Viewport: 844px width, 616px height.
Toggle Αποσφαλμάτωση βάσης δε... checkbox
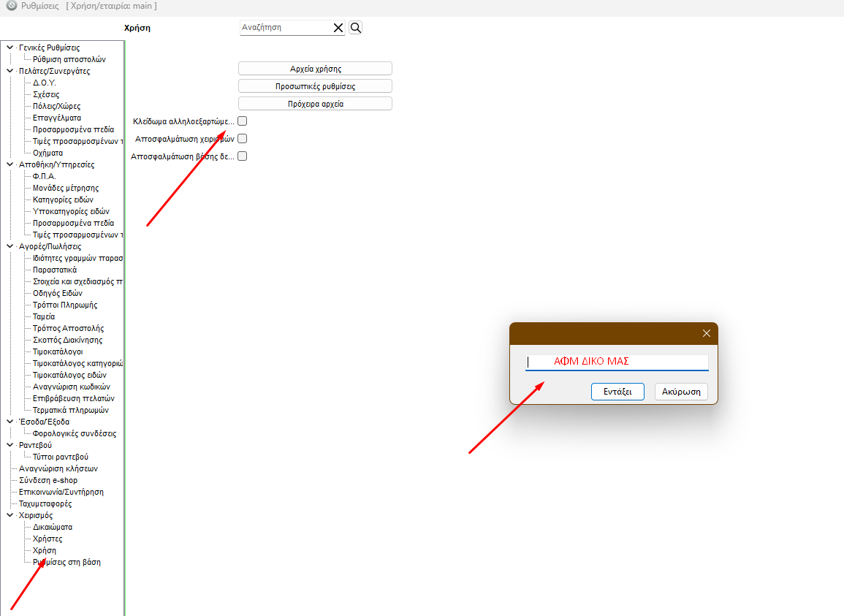click(242, 156)
